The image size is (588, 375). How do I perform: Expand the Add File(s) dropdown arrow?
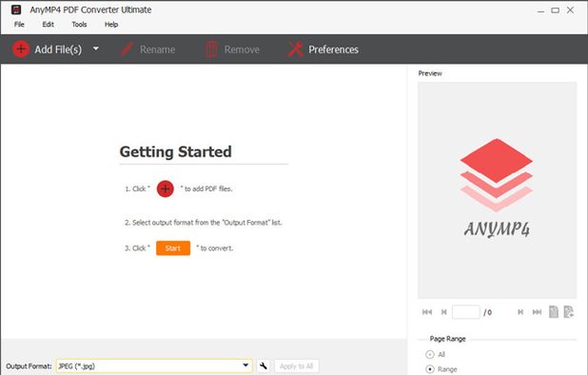pyautogui.click(x=96, y=49)
